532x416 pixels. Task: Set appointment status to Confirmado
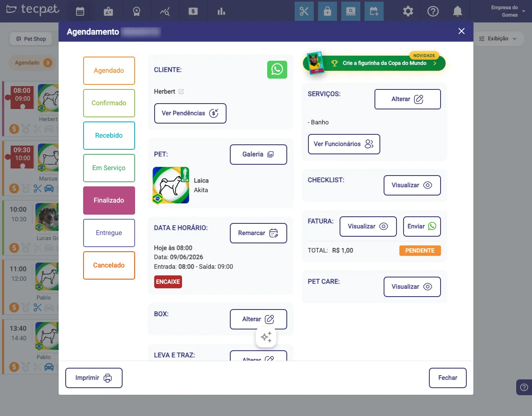[109, 103]
